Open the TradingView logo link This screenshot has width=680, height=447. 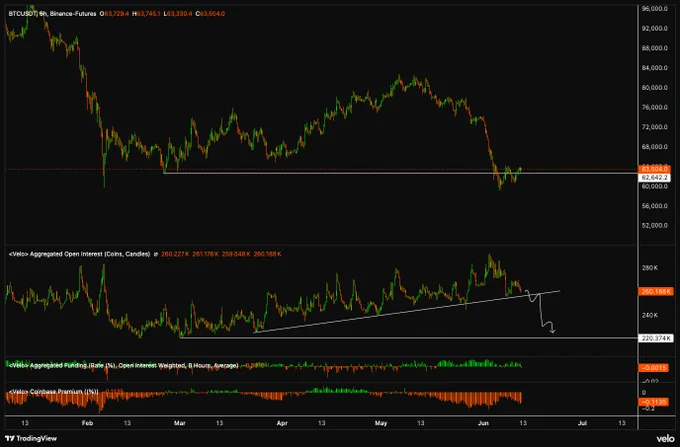[x=31, y=438]
